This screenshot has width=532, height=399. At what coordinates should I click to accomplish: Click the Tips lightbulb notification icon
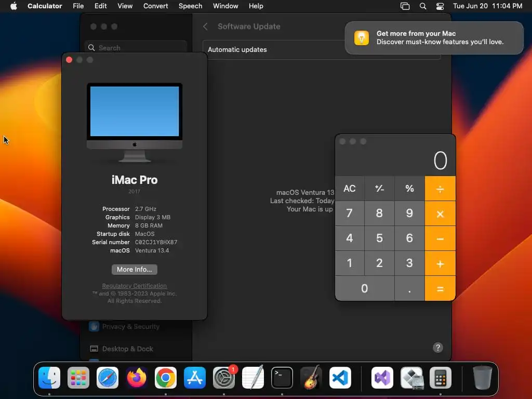coord(362,37)
